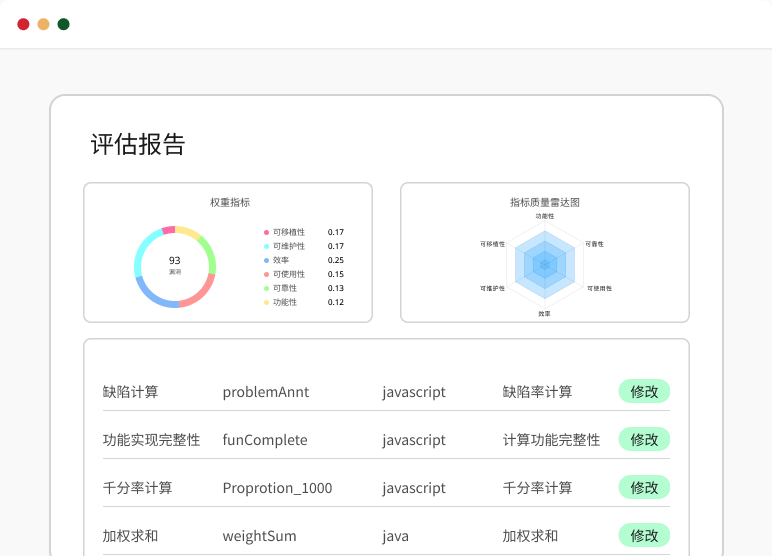Click the donut chart center value 93

click(175, 261)
